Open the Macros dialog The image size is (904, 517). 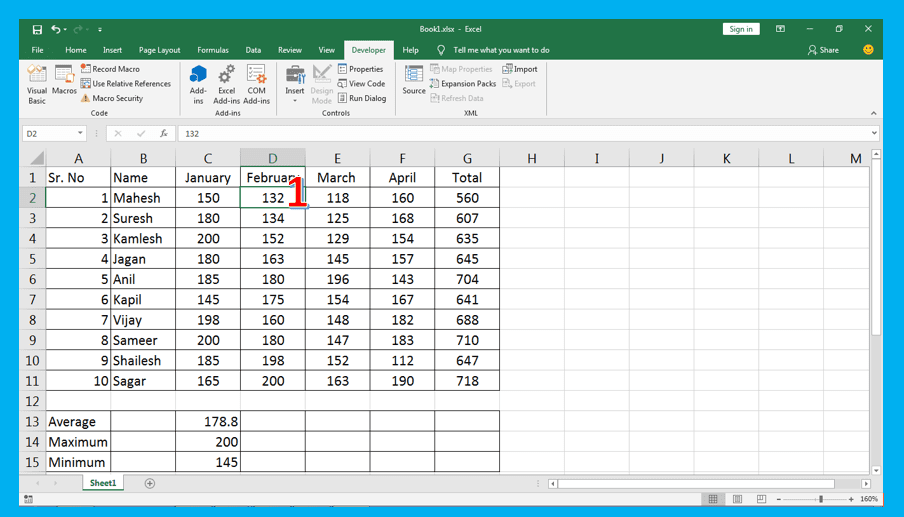(x=64, y=80)
